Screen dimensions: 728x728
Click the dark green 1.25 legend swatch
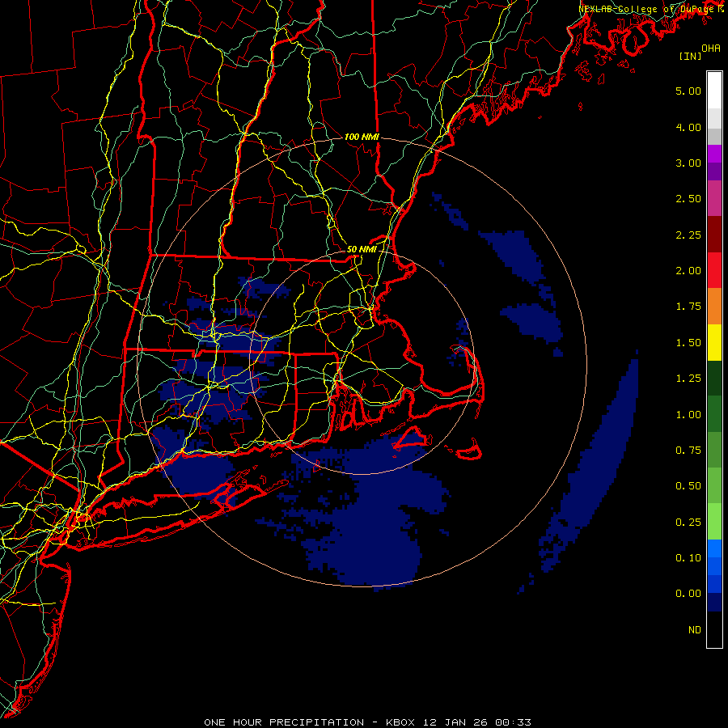point(714,379)
